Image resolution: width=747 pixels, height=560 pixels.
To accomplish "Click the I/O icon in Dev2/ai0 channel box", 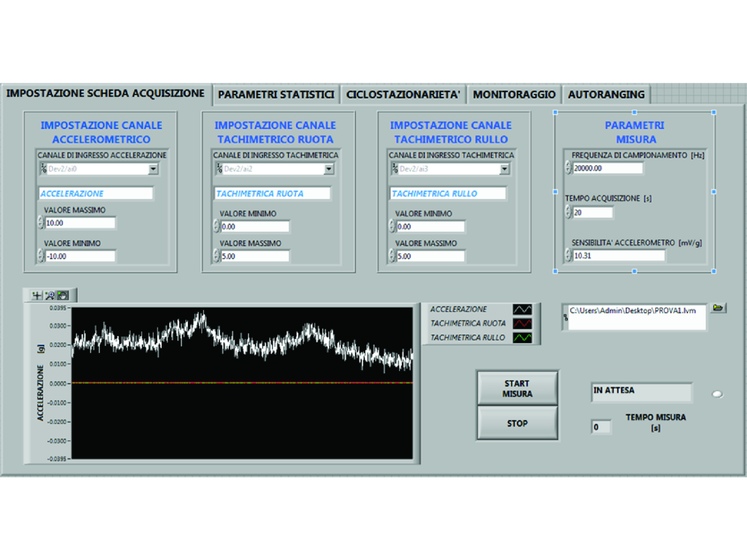I will click(43, 169).
